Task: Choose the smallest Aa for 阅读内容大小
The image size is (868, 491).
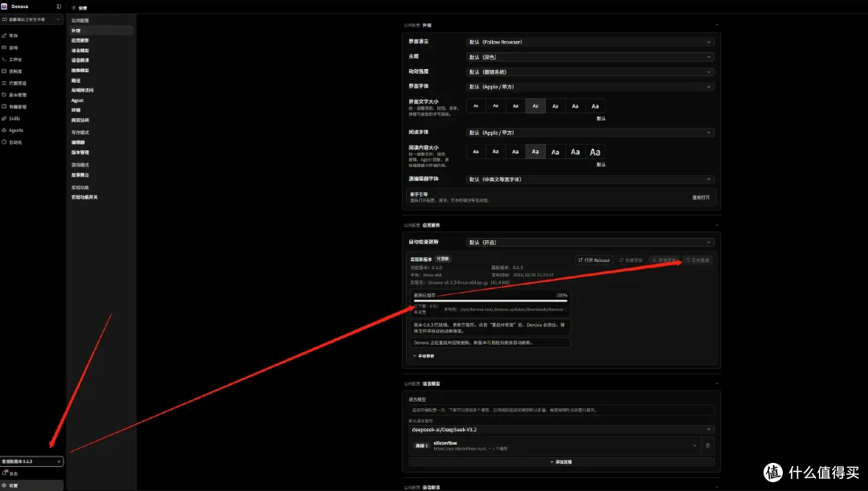Action: 476,152
